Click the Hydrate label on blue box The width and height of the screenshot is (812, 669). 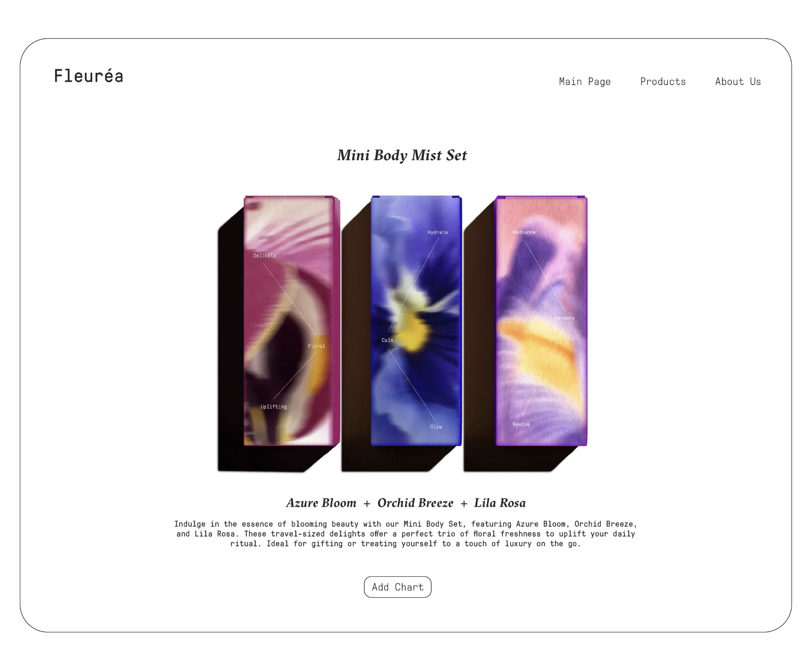tap(438, 233)
